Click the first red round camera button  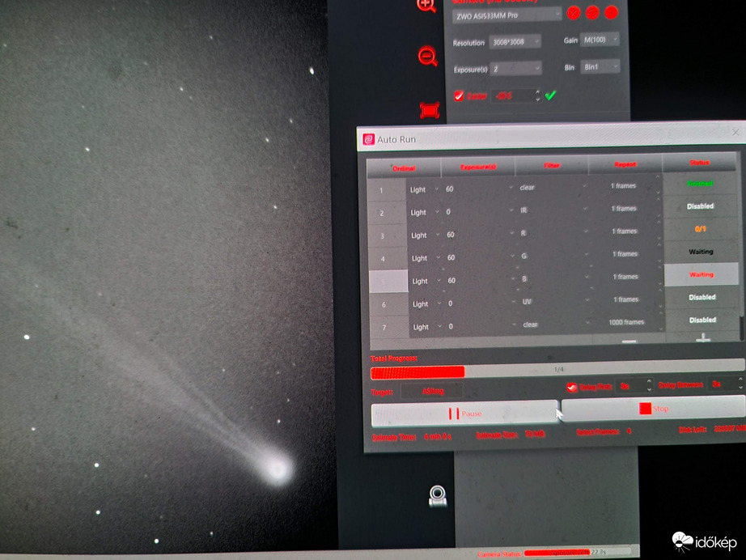tap(574, 13)
